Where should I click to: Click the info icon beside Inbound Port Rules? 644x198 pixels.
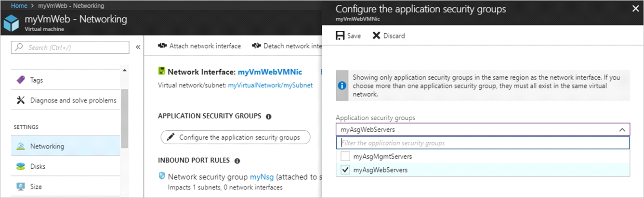tap(237, 161)
